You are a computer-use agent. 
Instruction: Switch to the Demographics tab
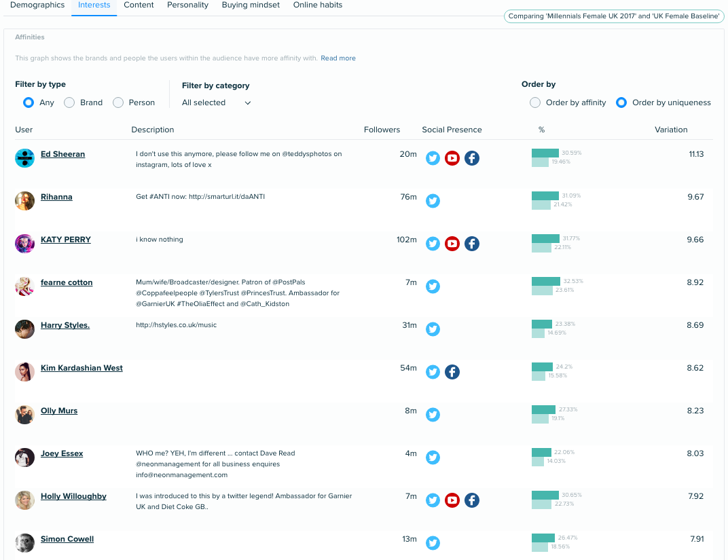[37, 5]
